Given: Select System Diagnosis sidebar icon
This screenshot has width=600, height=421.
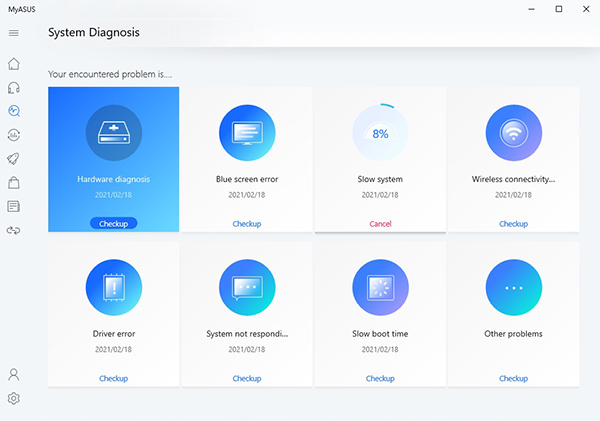Looking at the screenshot, I should coord(14,111).
